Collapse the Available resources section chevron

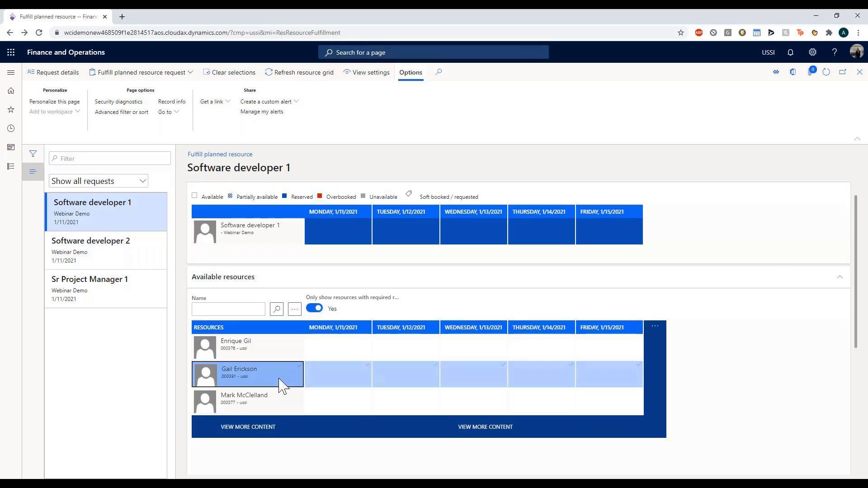(840, 277)
